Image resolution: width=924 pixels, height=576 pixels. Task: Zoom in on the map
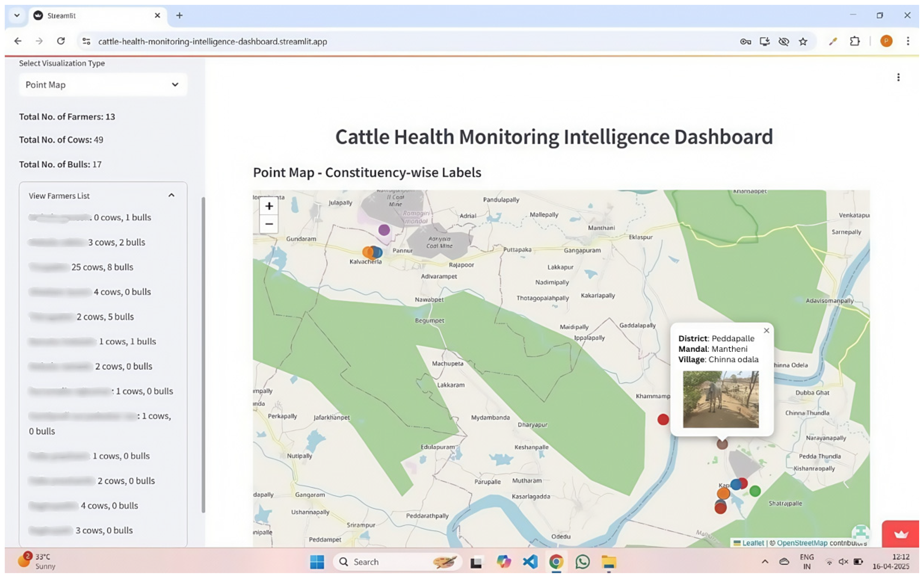click(269, 206)
